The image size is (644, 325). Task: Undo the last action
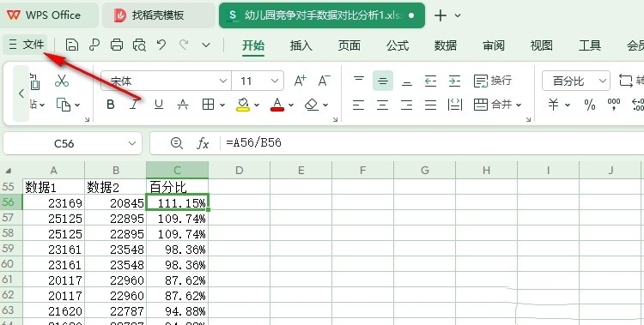(x=161, y=45)
